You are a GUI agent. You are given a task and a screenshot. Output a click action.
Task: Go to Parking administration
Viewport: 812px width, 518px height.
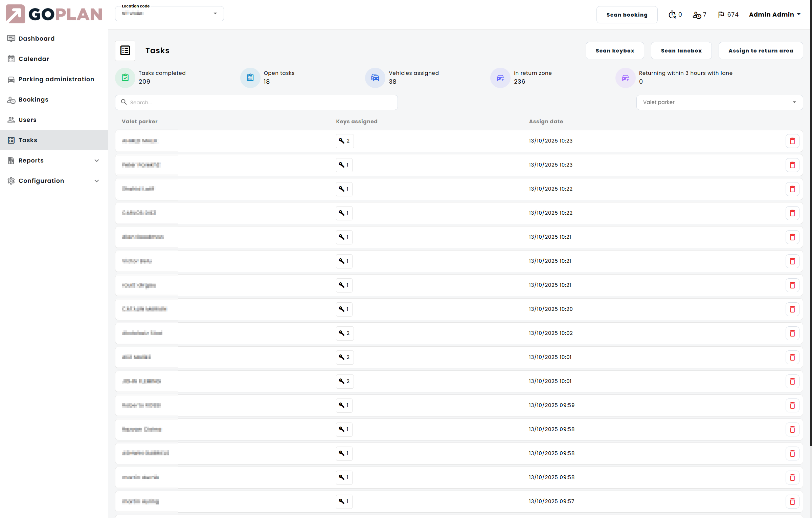tap(56, 79)
